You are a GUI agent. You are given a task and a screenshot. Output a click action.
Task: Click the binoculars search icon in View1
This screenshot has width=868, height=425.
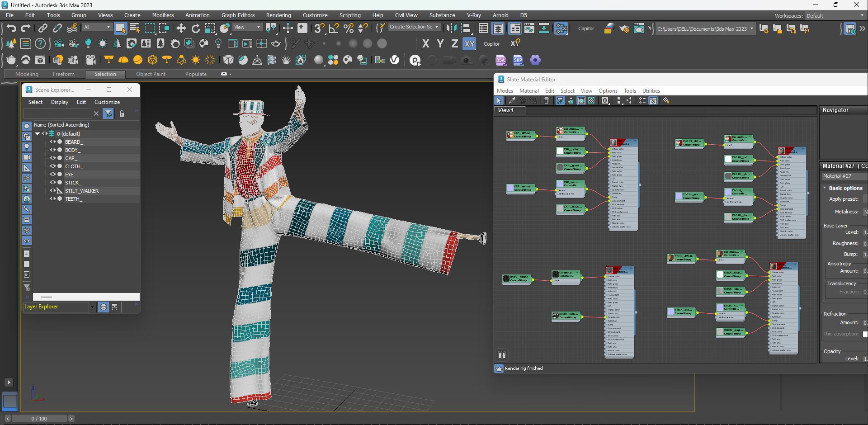[502, 355]
